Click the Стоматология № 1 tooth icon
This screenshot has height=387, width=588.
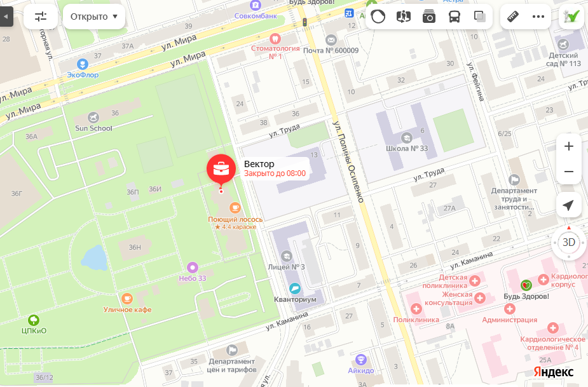click(275, 38)
